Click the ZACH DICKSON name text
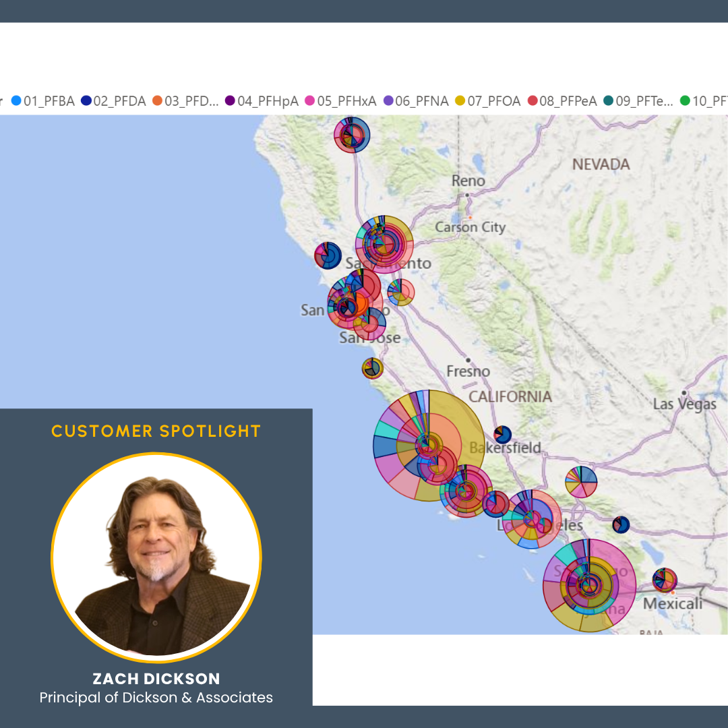Image resolution: width=728 pixels, height=728 pixels. 156,679
